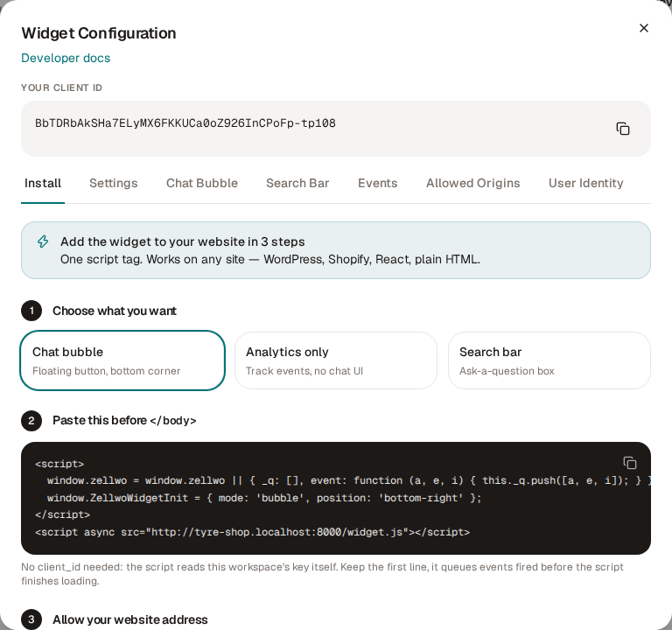Screen dimensions: 672x630
Task: Open the Settings tab
Action: (114, 184)
